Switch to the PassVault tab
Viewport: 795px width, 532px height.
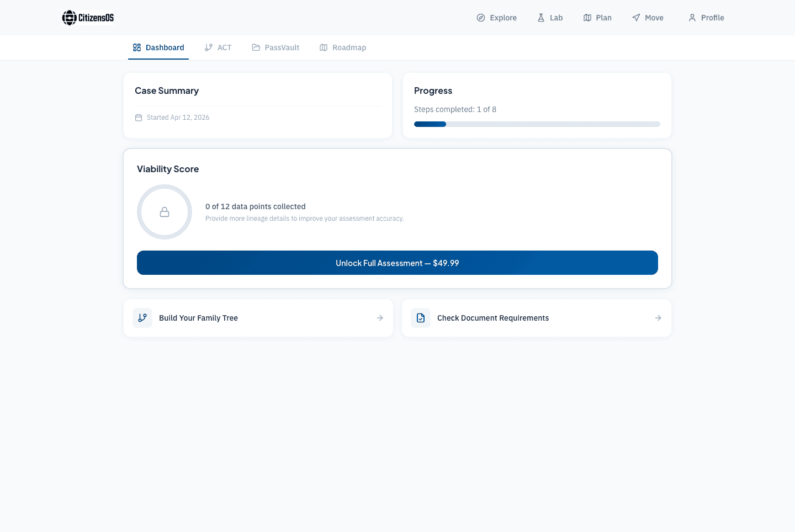point(275,47)
